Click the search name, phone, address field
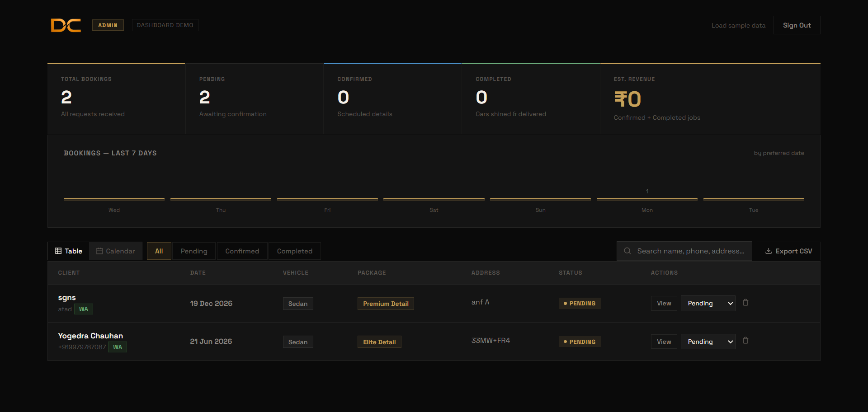This screenshot has width=868, height=412. [x=684, y=251]
